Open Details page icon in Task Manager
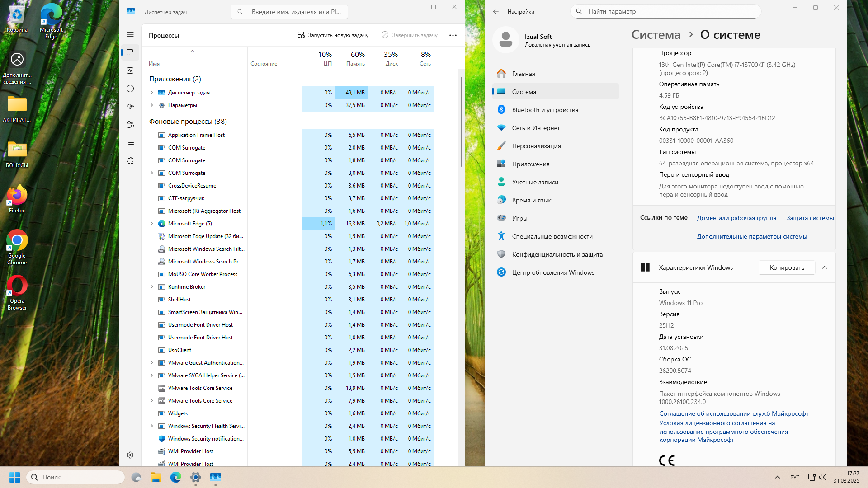The height and width of the screenshot is (488, 868). 130,143
